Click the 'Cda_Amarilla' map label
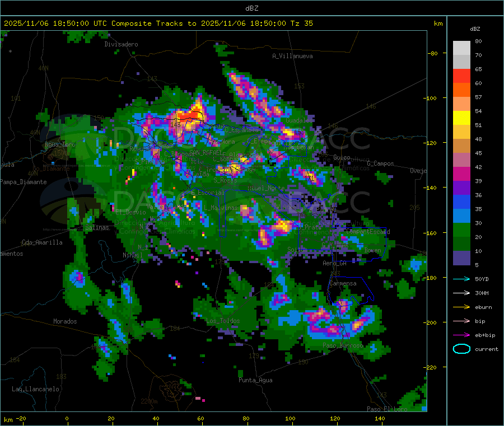Viewport: 504px width, 426px height. click(x=42, y=242)
